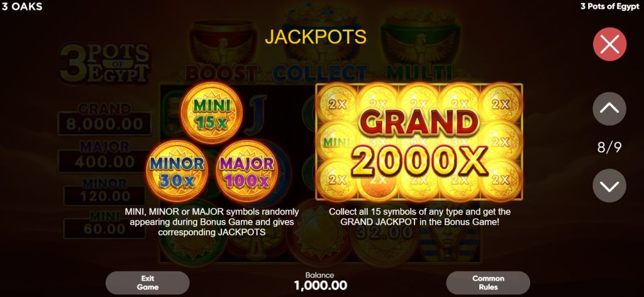Click the 3 OAKS logo

tap(22, 6)
